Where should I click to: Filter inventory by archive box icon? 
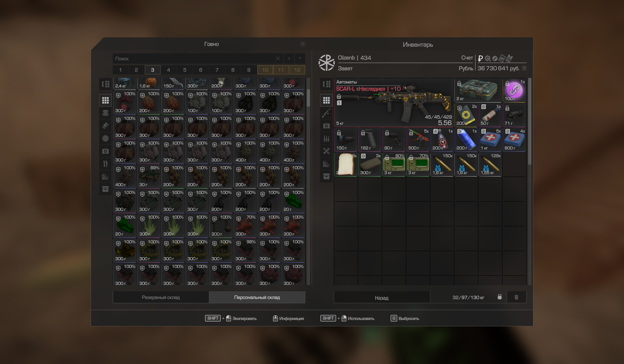[x=326, y=176]
